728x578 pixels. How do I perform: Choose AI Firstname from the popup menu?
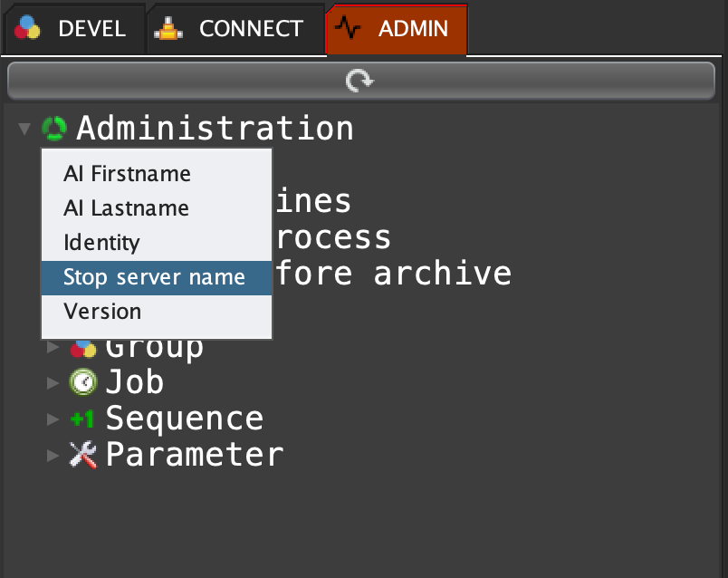tap(127, 174)
